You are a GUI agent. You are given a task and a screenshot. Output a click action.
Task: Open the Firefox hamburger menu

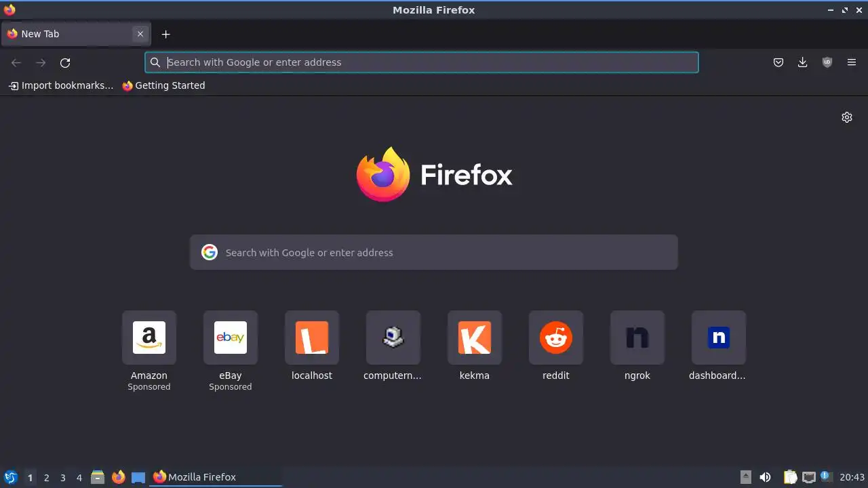click(x=852, y=62)
